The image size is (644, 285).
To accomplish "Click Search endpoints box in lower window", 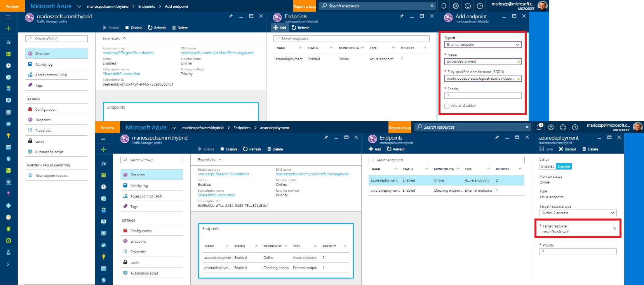I will 446,160.
